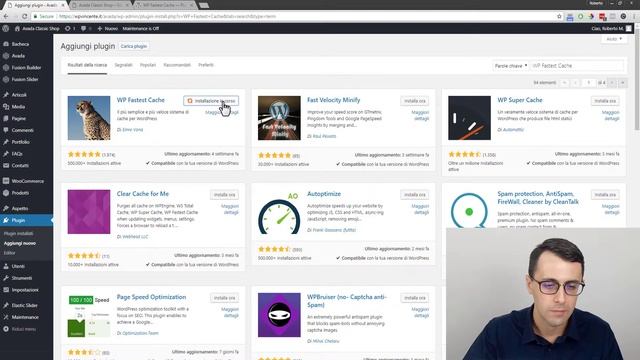Click the Elastic Slider icon
This screenshot has width=640, height=360.
(6, 305)
